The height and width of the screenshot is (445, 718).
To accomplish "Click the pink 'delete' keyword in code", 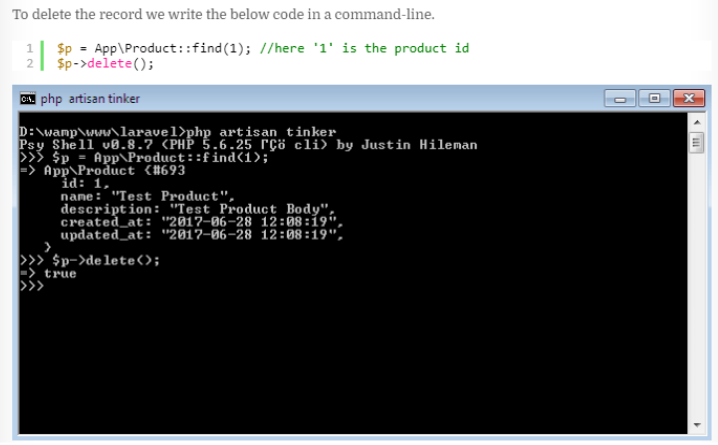I will pyautogui.click(x=109, y=63).
